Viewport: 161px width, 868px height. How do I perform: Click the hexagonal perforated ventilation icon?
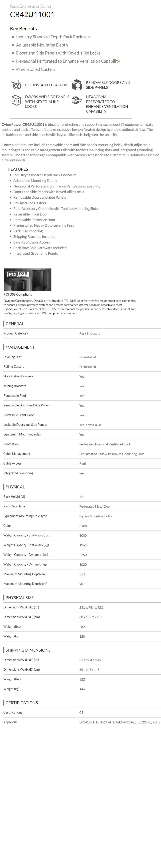77,100
